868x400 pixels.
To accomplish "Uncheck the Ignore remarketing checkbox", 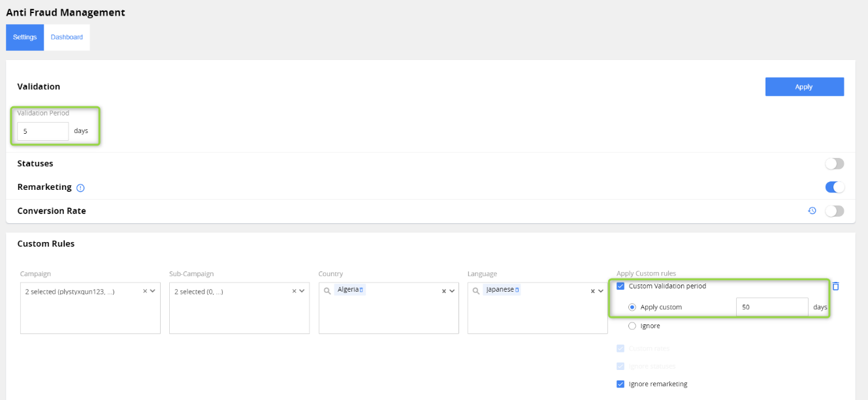I will tap(620, 384).
